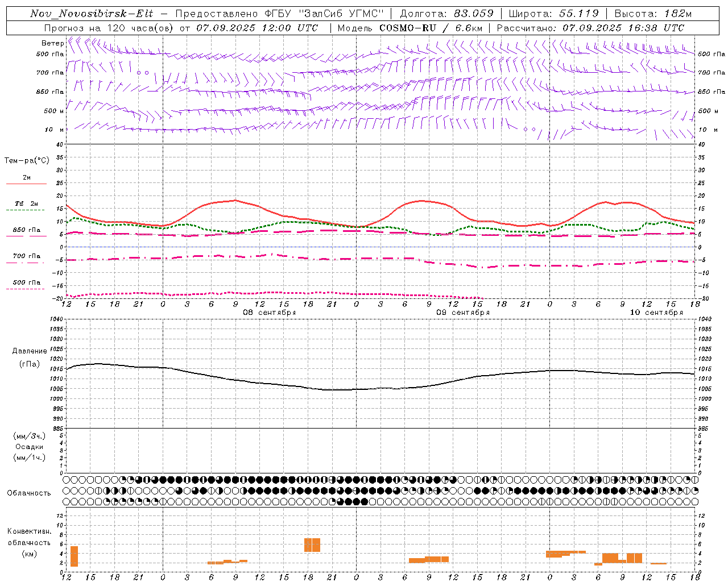Click the 'Тем-ра(°C)' temperature panel label
728x582 pixels.
(x=27, y=161)
